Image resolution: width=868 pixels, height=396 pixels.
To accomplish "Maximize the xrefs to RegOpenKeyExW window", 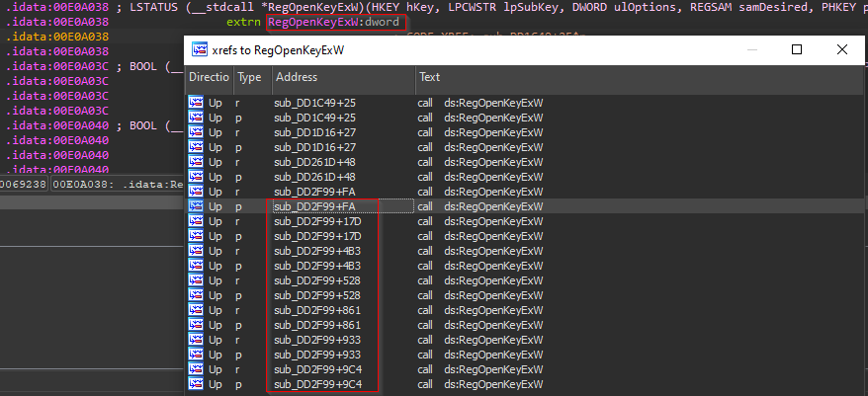I will pos(797,49).
